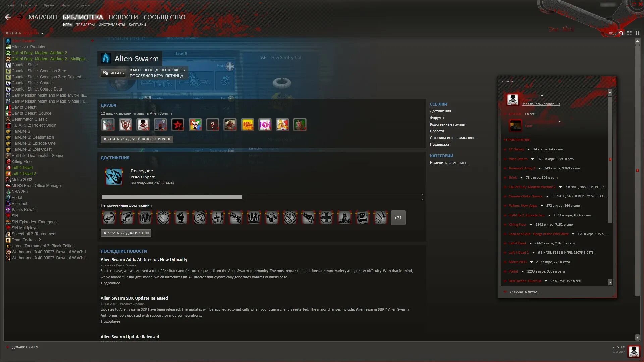The width and height of the screenshot is (644, 362).
Task: Expand the Показать все игры filter dropdown
Action: click(42, 33)
